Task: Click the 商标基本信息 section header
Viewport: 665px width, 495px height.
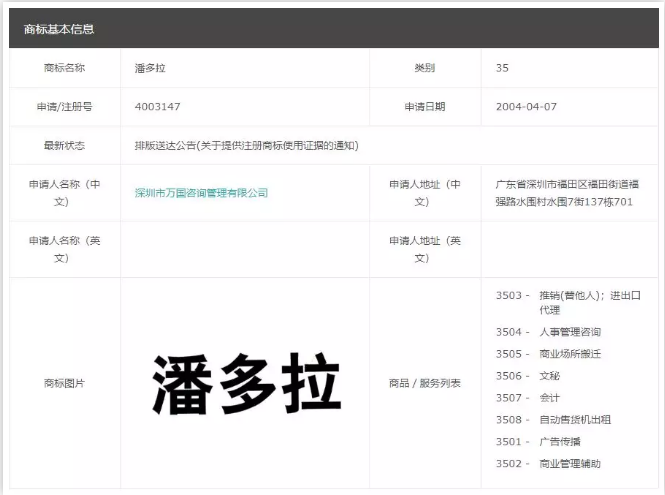Action: (59, 29)
